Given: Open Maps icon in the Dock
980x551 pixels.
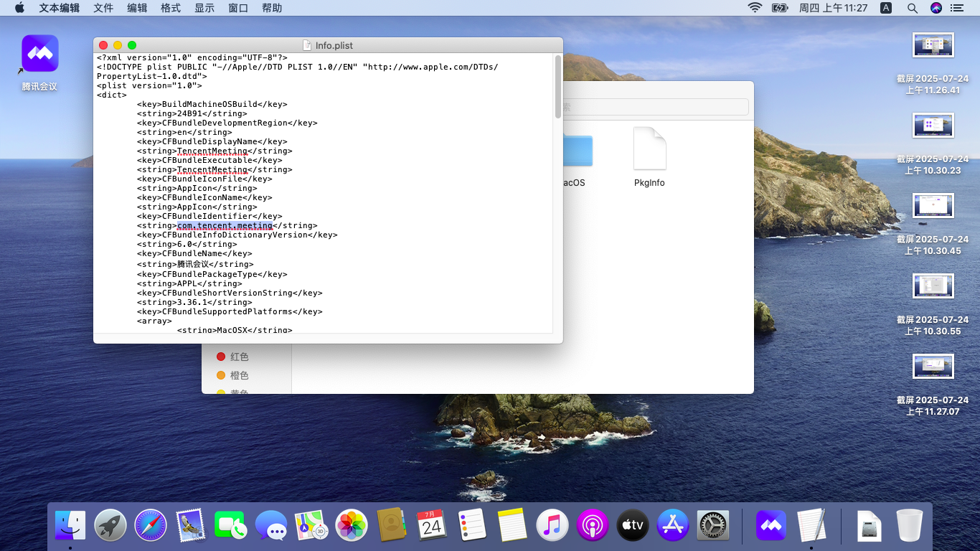Looking at the screenshot, I should click(311, 526).
